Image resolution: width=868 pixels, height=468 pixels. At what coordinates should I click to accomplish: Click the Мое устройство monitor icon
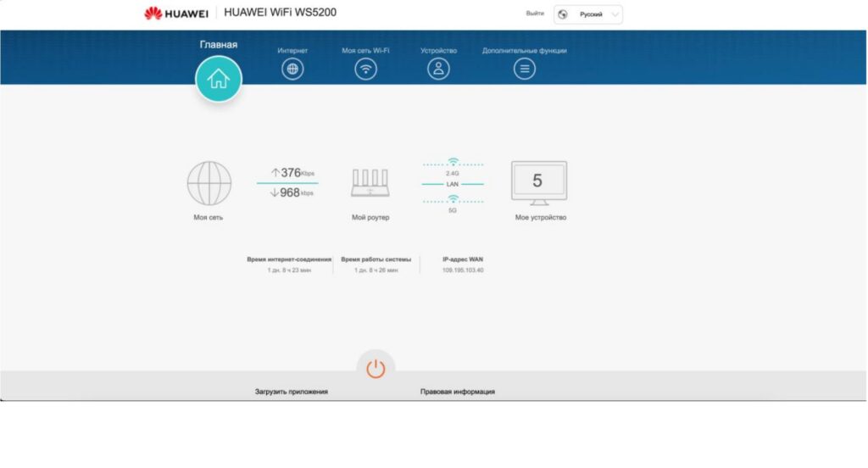point(539,182)
